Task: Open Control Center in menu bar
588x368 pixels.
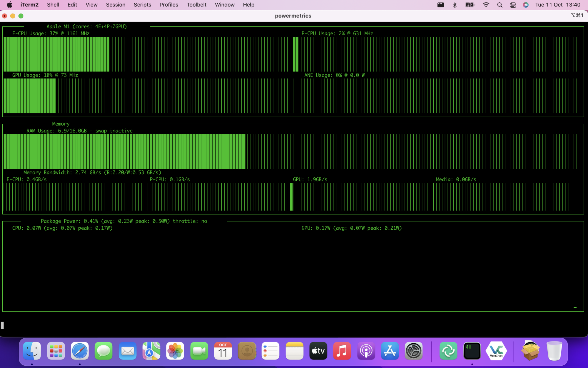Action: click(513, 5)
